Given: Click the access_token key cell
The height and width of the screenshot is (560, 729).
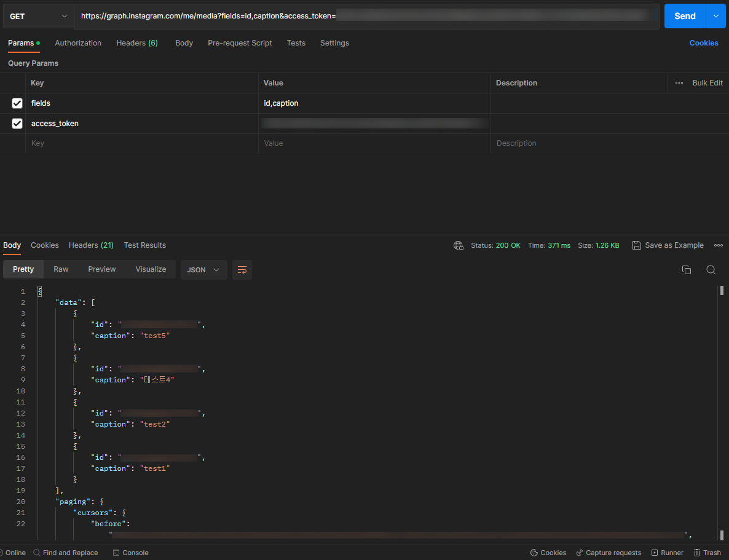Looking at the screenshot, I should pos(142,124).
